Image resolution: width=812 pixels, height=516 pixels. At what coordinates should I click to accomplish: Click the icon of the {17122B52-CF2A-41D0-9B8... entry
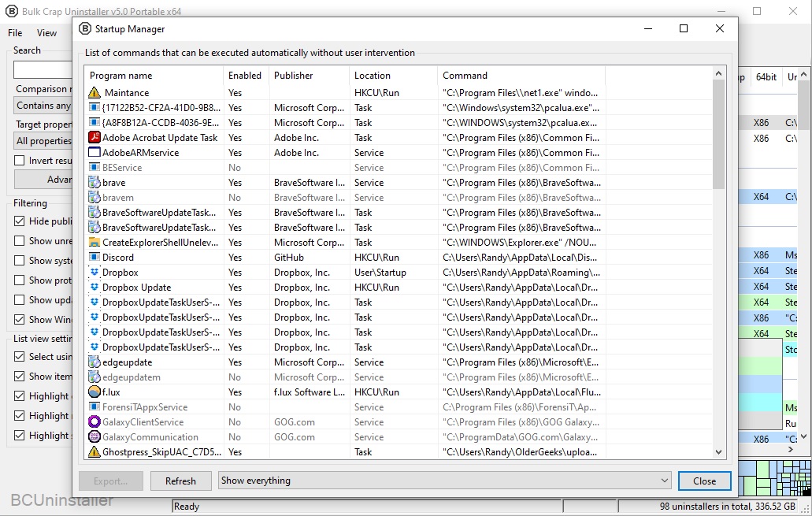[x=95, y=108]
